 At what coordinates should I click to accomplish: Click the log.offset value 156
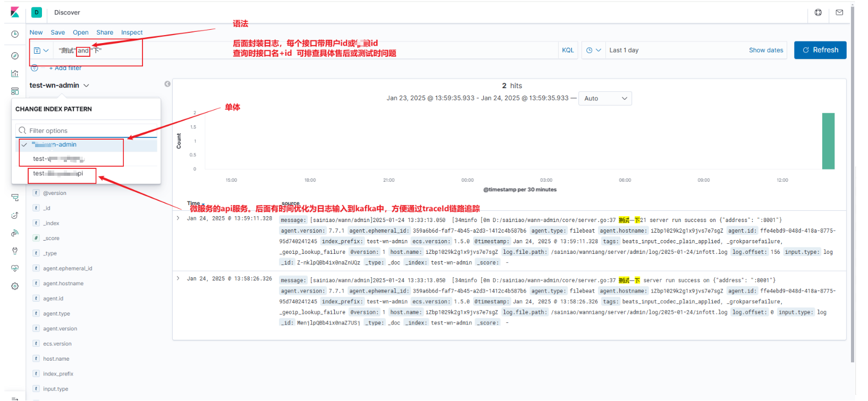[776, 252]
